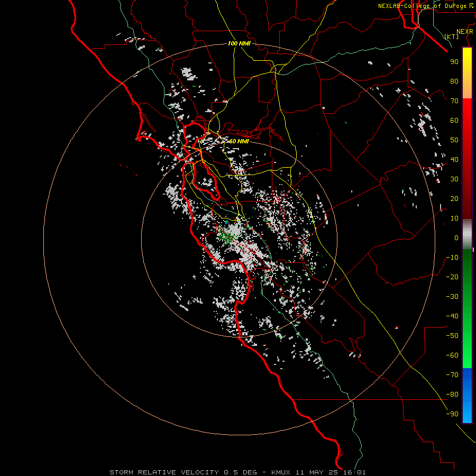Click the -70 scale label
This screenshot has height=476, width=476.
tap(452, 375)
